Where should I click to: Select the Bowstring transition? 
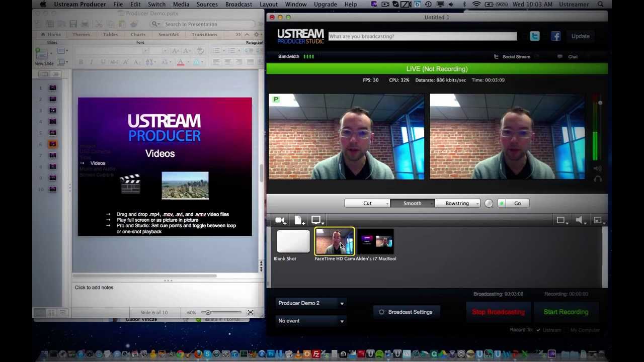pos(457,203)
